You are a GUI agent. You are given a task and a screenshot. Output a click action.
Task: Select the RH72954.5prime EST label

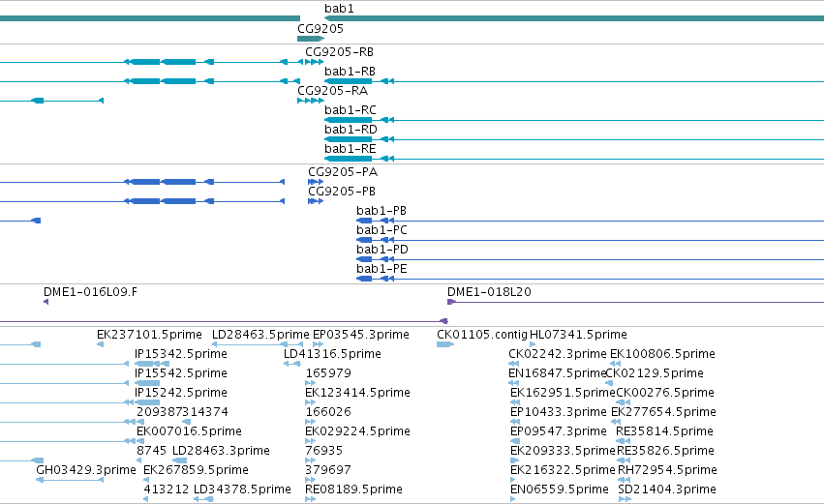coord(667,470)
